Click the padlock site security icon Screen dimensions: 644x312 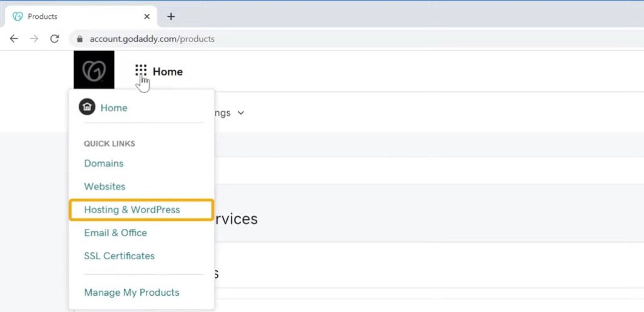pos(80,39)
